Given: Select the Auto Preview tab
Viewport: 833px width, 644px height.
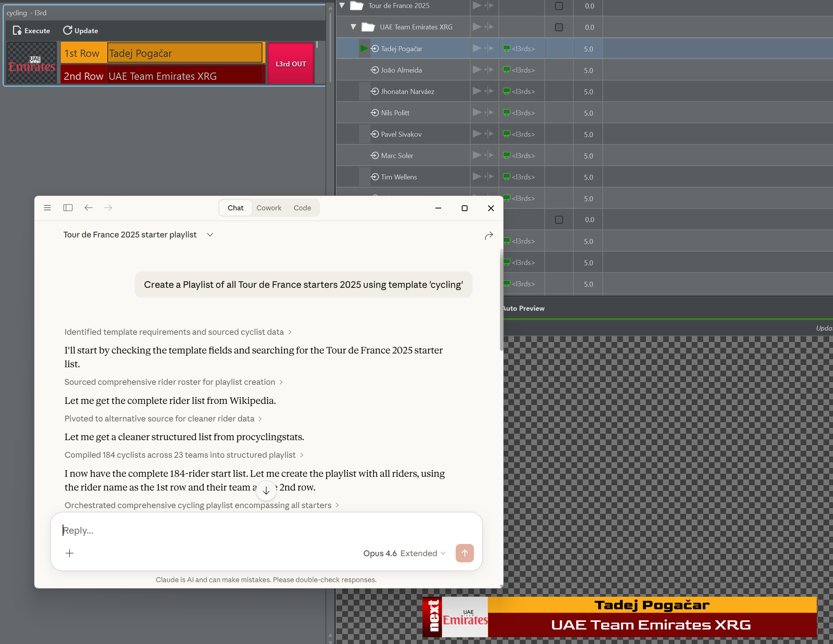Looking at the screenshot, I should [524, 308].
